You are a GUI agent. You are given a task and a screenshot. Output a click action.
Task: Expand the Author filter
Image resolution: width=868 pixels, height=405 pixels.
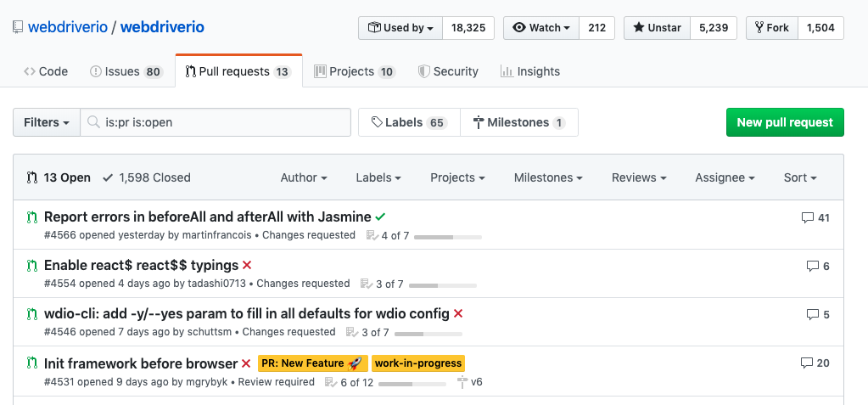coord(304,177)
